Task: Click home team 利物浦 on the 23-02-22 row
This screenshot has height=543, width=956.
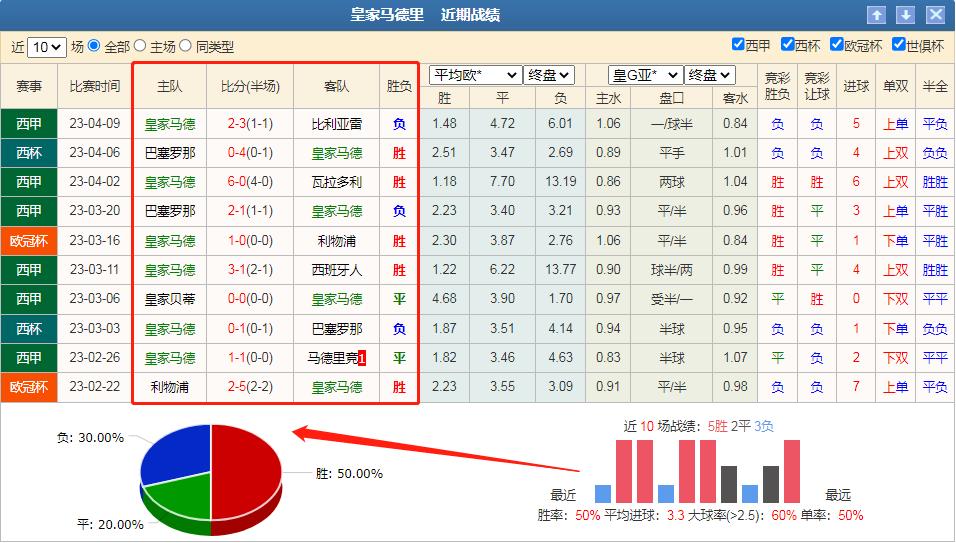Action: click(x=170, y=387)
